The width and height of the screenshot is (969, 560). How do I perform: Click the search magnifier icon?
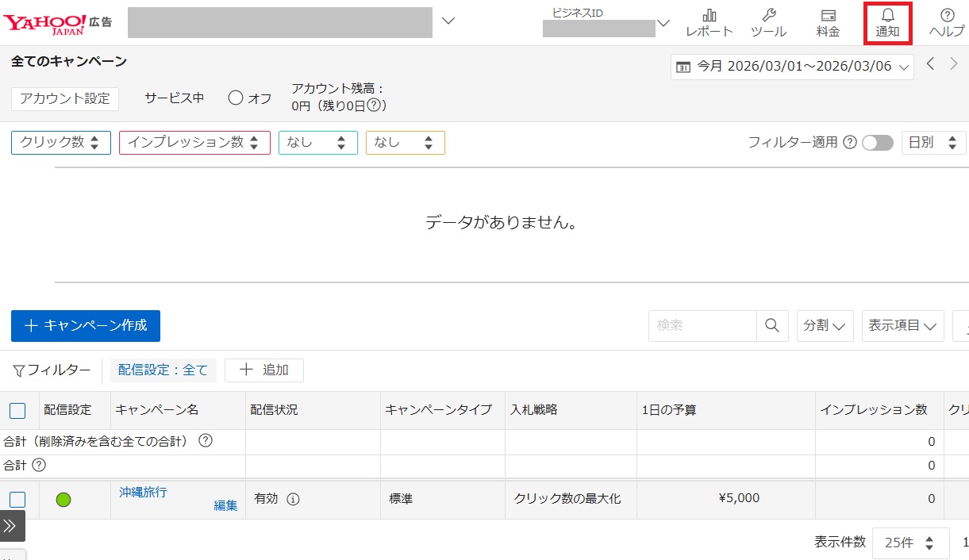click(x=772, y=326)
